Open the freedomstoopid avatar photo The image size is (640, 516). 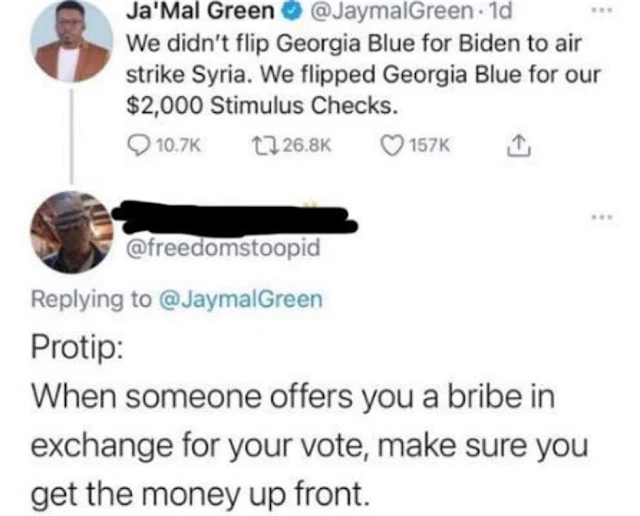[72, 232]
